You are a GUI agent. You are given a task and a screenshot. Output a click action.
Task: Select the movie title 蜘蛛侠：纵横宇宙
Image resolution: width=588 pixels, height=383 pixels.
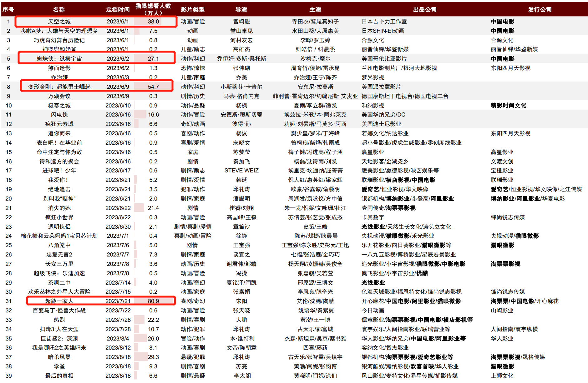click(x=59, y=59)
